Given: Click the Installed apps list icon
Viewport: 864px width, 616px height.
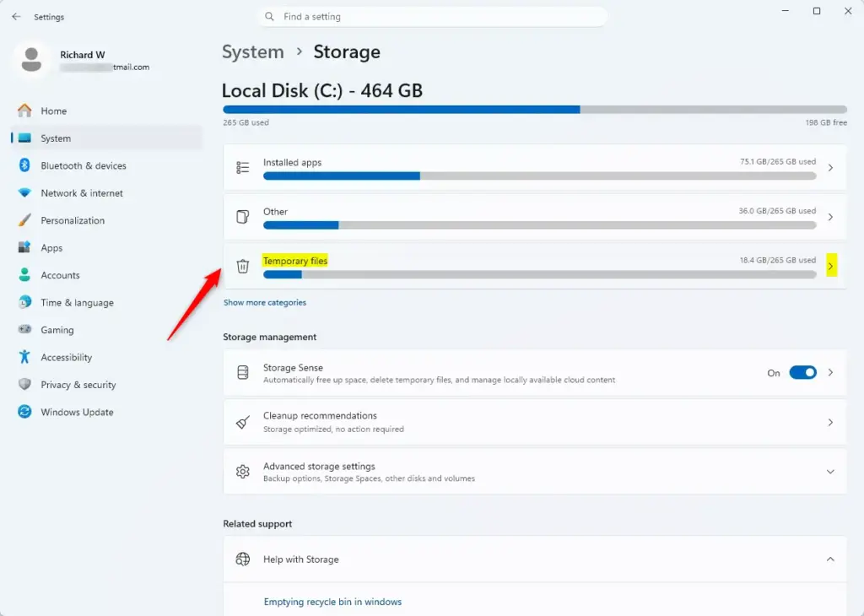Looking at the screenshot, I should point(242,167).
